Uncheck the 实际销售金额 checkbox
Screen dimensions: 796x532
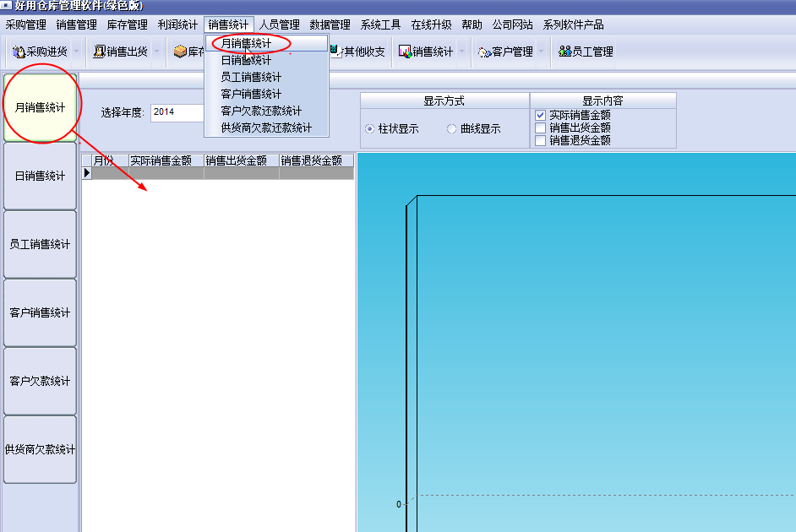click(x=541, y=116)
